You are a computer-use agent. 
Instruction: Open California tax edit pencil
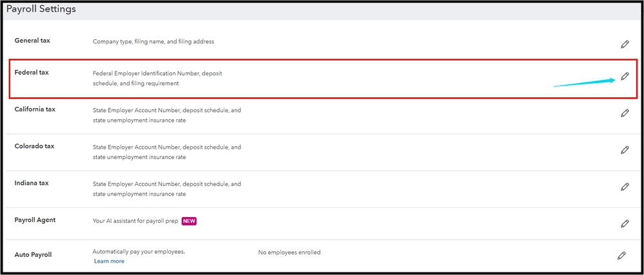tap(624, 113)
